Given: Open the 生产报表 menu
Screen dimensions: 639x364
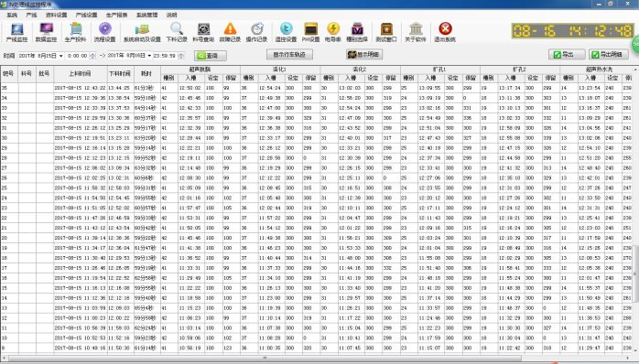Looking at the screenshot, I should click(116, 15).
